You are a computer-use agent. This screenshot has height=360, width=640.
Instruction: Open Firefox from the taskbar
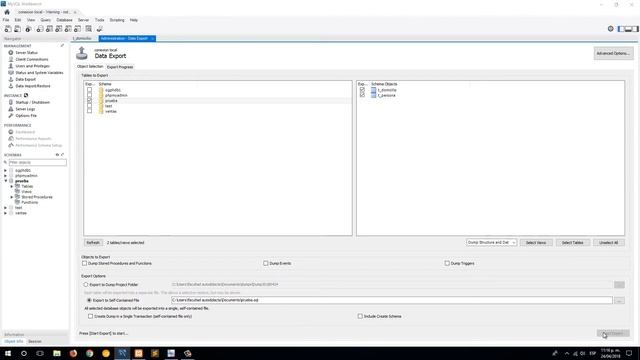pos(73,353)
